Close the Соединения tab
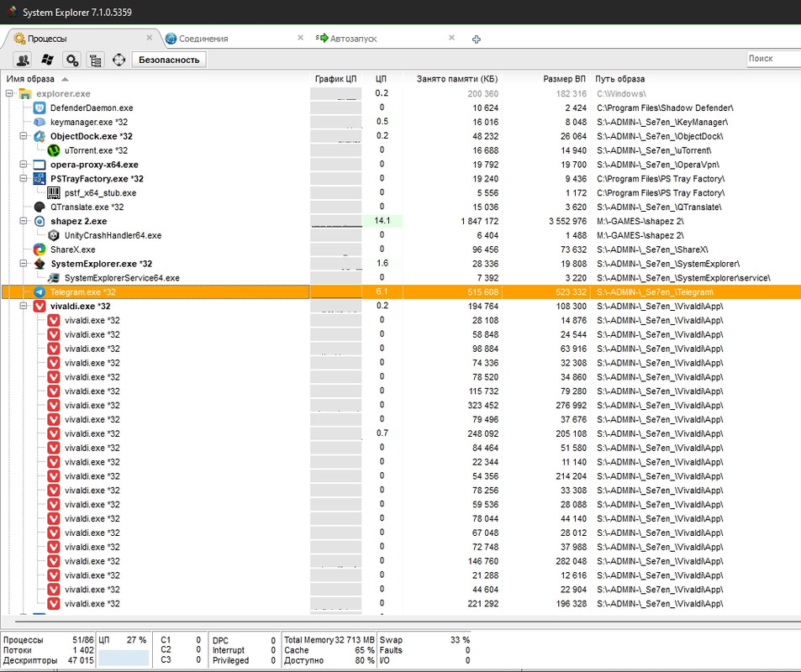The image size is (801, 672). [x=300, y=38]
